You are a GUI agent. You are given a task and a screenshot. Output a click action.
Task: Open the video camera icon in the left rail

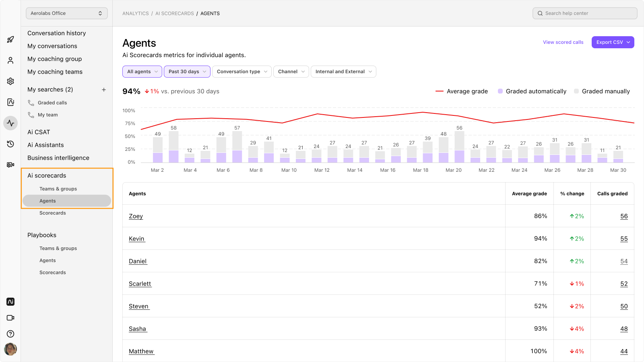click(10, 318)
